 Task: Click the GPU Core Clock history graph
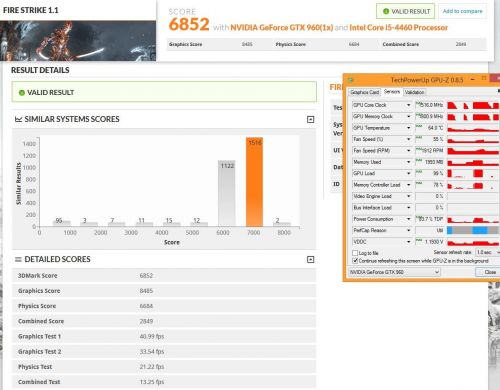pos(473,105)
